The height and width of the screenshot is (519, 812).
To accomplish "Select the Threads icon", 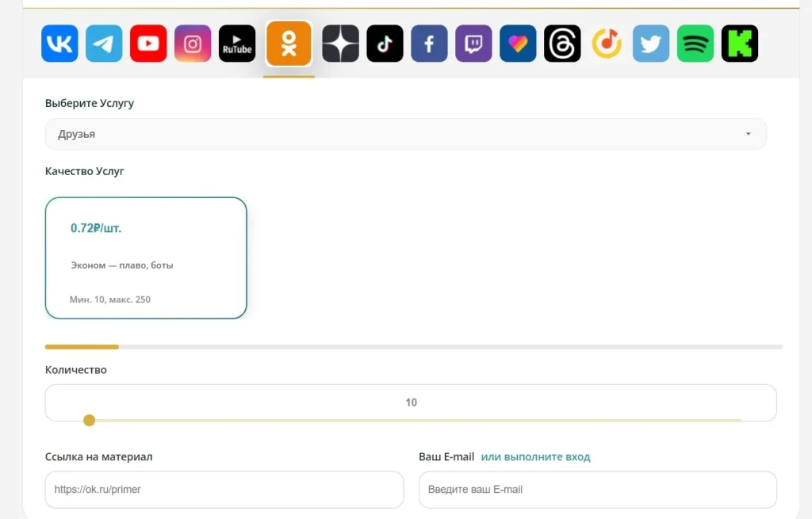I will pyautogui.click(x=562, y=44).
